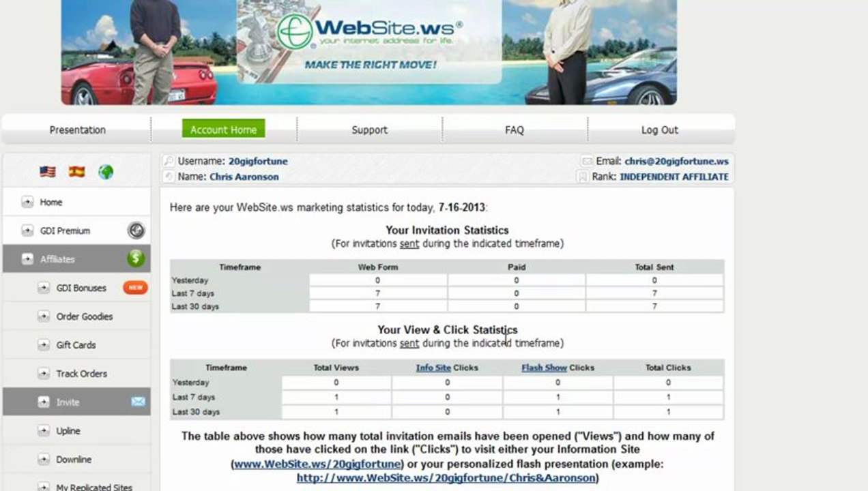Open GDI Bonuses sidebar item

81,288
